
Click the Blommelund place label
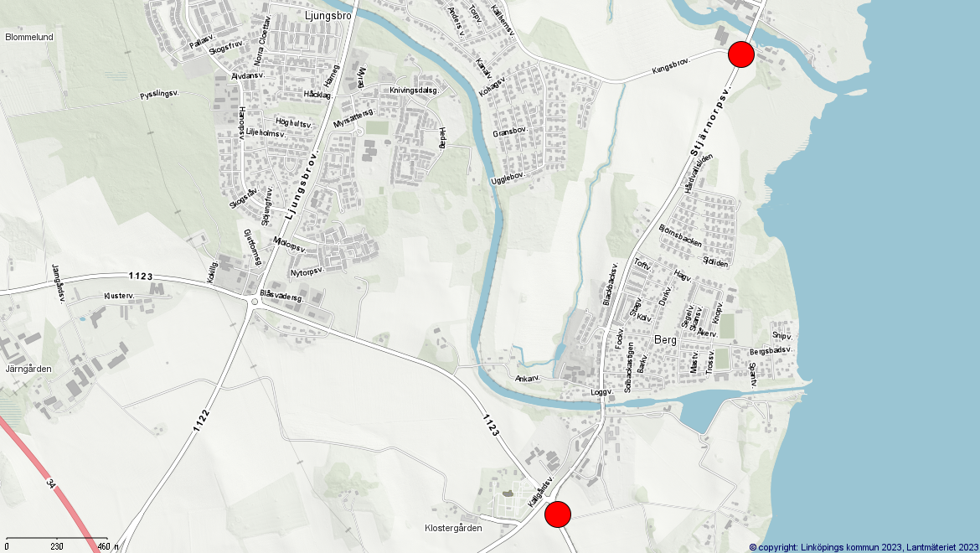[x=29, y=37]
